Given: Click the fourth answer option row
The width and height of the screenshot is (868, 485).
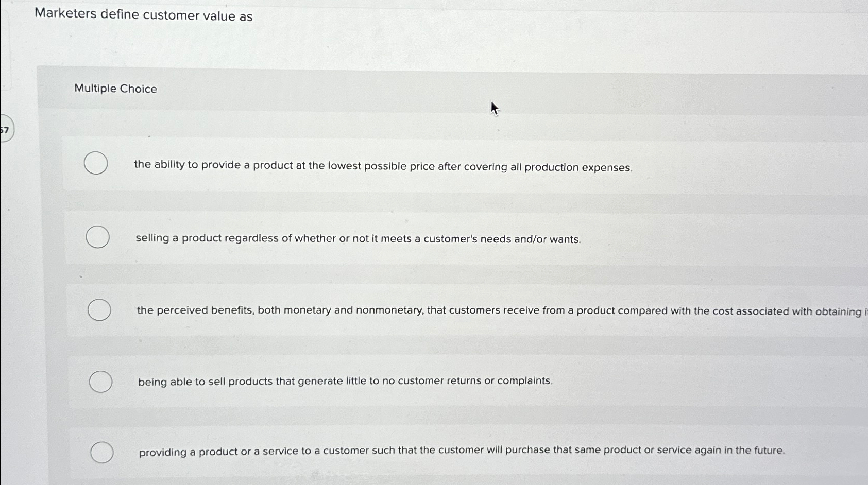Looking at the screenshot, I should point(412,382).
